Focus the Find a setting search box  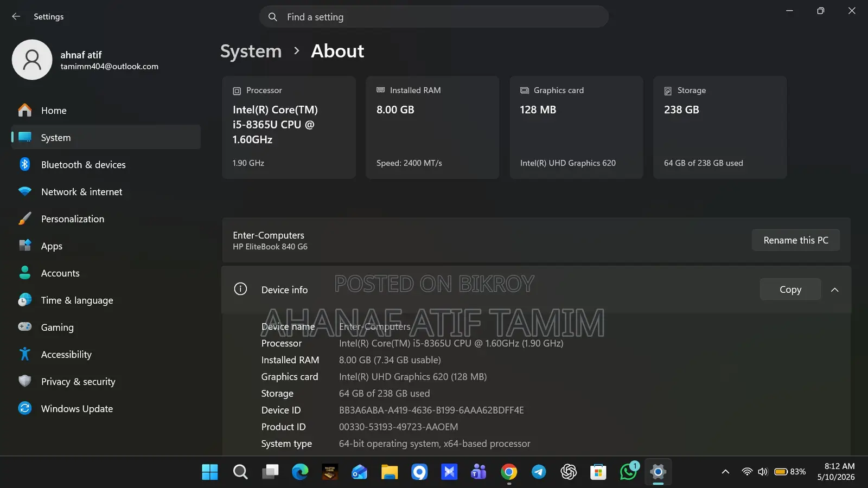click(x=434, y=17)
